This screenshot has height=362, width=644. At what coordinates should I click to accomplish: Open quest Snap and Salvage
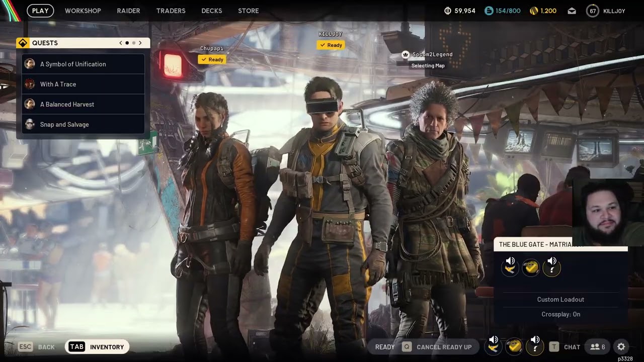(84, 124)
